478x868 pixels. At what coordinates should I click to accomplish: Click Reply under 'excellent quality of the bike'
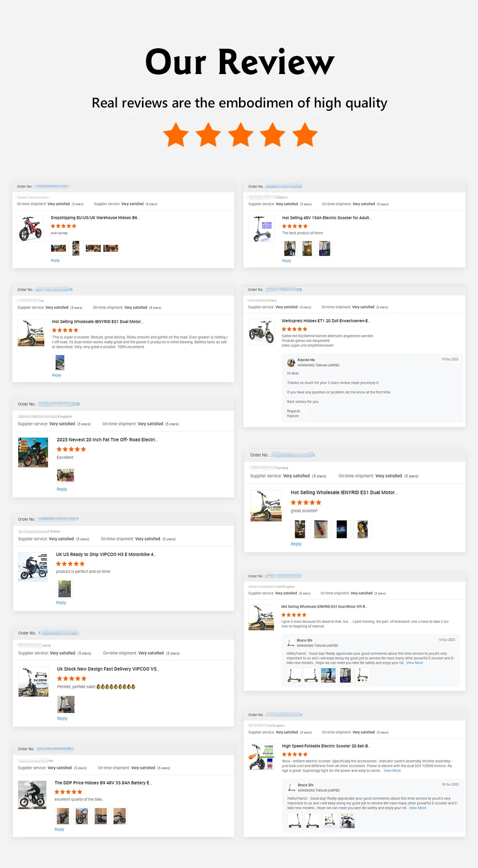tap(59, 829)
